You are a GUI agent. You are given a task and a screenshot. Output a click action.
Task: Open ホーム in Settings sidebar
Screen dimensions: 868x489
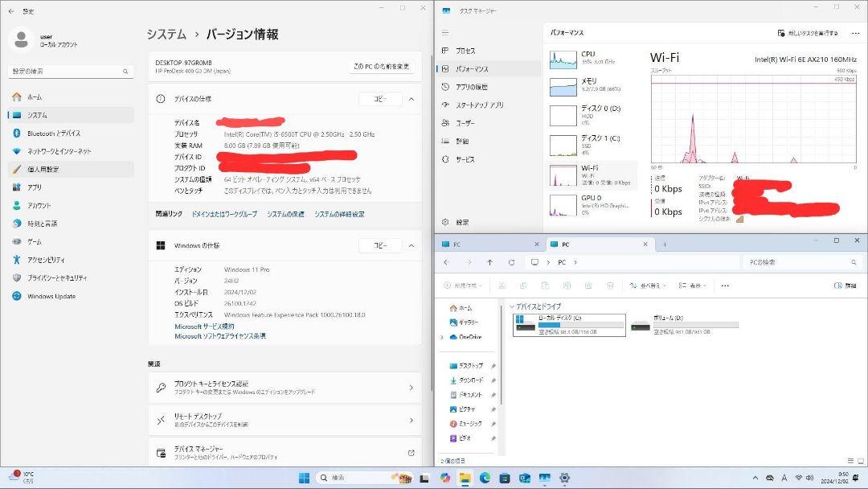tap(71, 97)
